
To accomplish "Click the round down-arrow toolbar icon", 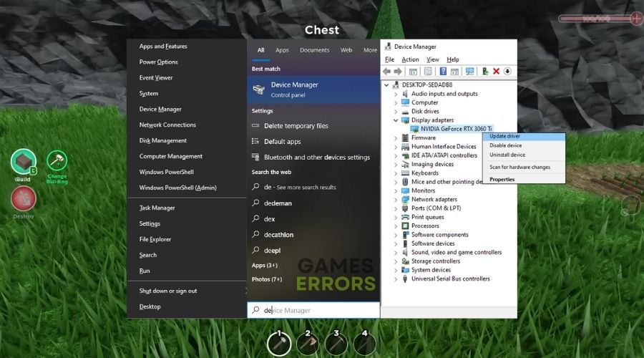I will tap(507, 71).
